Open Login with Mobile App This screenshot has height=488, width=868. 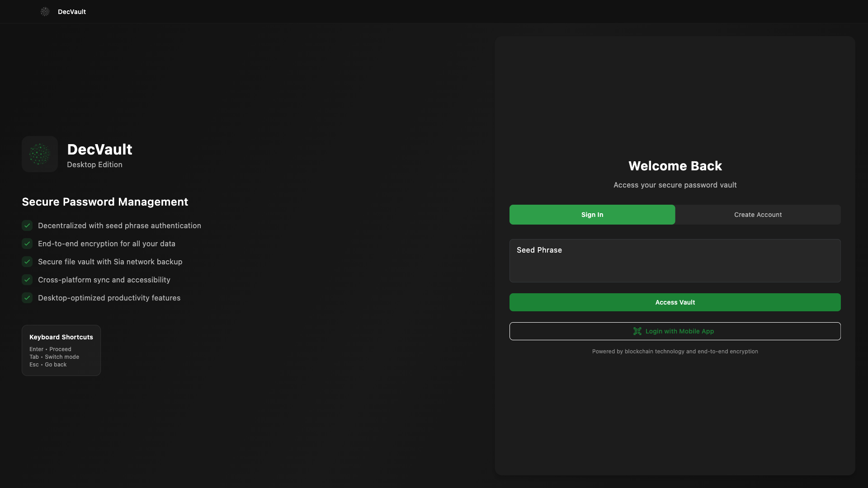(675, 331)
